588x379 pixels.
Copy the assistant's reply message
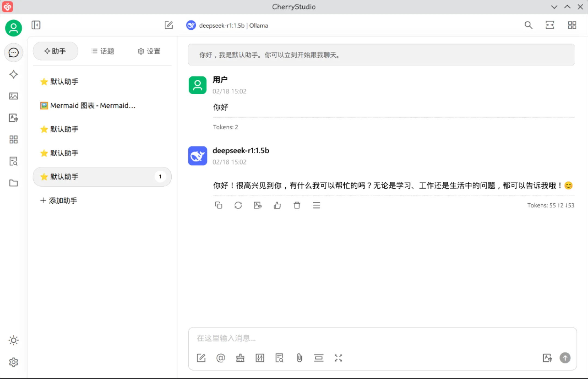(219, 205)
